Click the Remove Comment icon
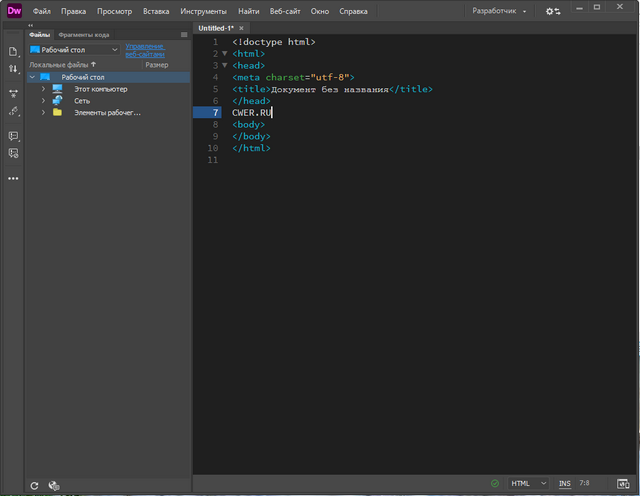 tap(13, 153)
